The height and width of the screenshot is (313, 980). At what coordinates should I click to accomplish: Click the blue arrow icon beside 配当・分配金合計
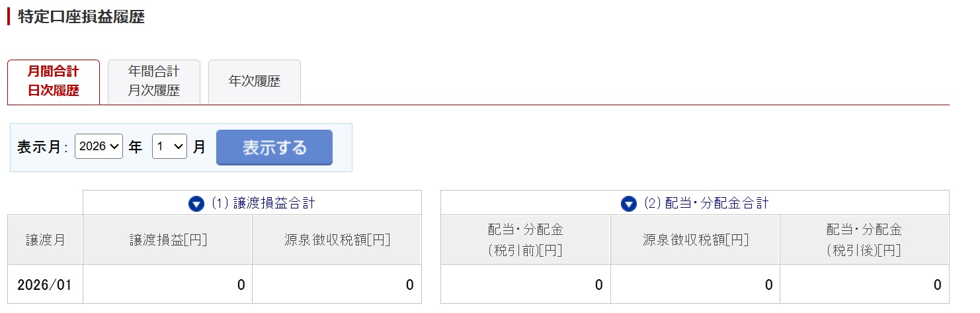pyautogui.click(x=629, y=204)
